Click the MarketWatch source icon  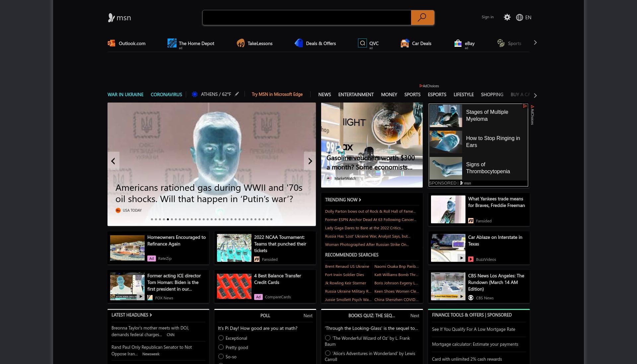pos(329,178)
